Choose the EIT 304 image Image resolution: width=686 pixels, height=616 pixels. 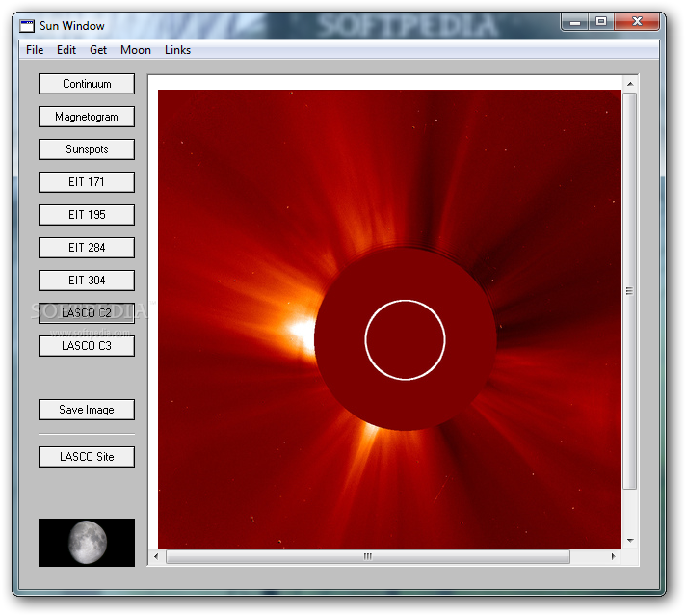87,281
